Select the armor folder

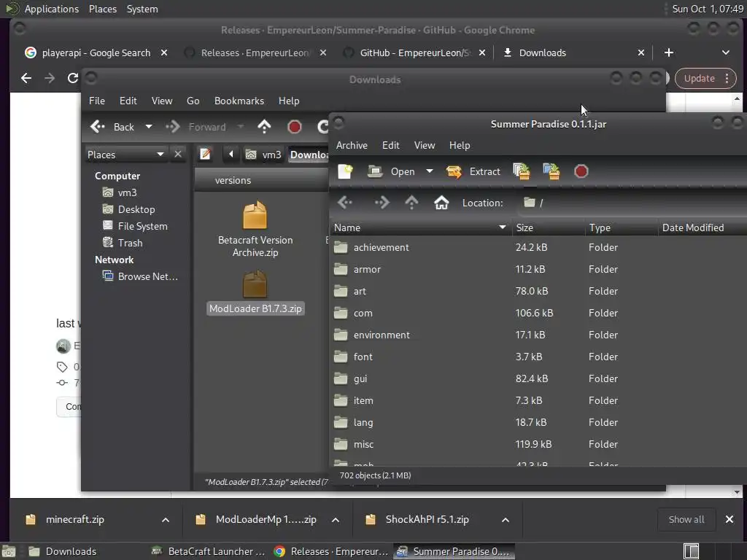coord(538,270)
